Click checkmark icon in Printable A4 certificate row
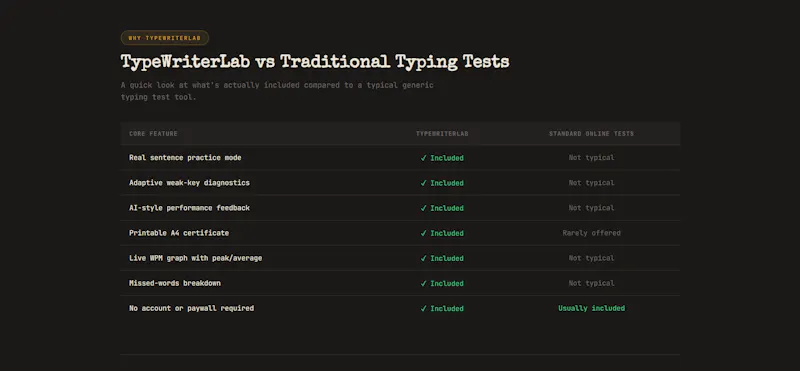Screen dimensions: 800x371 click(x=423, y=233)
